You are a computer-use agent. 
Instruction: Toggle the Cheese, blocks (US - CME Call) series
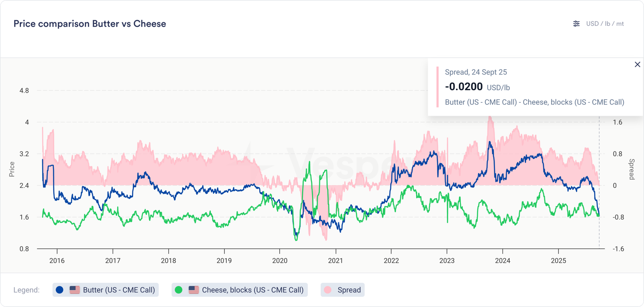252,290
